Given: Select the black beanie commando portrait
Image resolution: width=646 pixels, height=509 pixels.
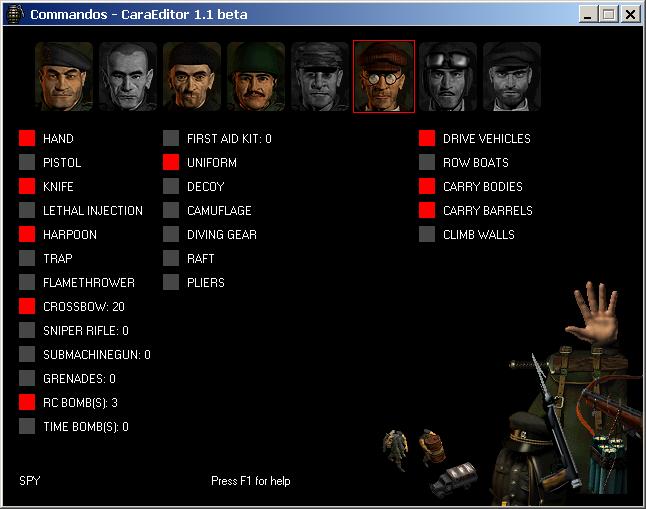Looking at the screenshot, I should point(192,77).
